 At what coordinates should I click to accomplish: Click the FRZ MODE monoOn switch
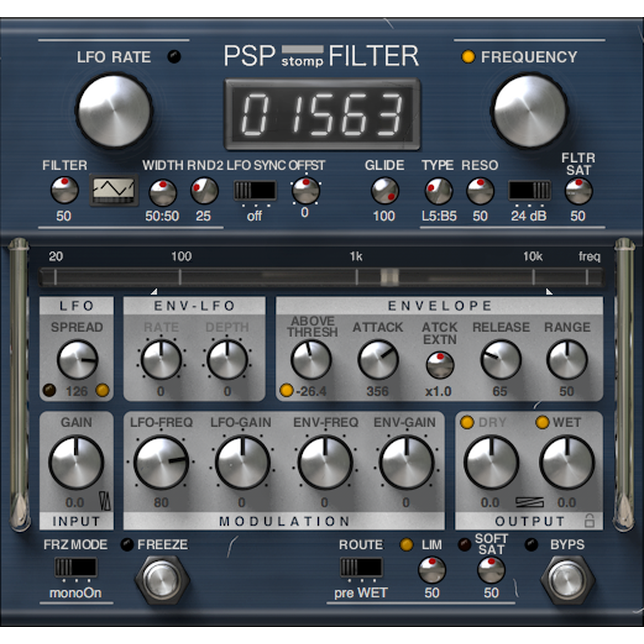point(76,567)
